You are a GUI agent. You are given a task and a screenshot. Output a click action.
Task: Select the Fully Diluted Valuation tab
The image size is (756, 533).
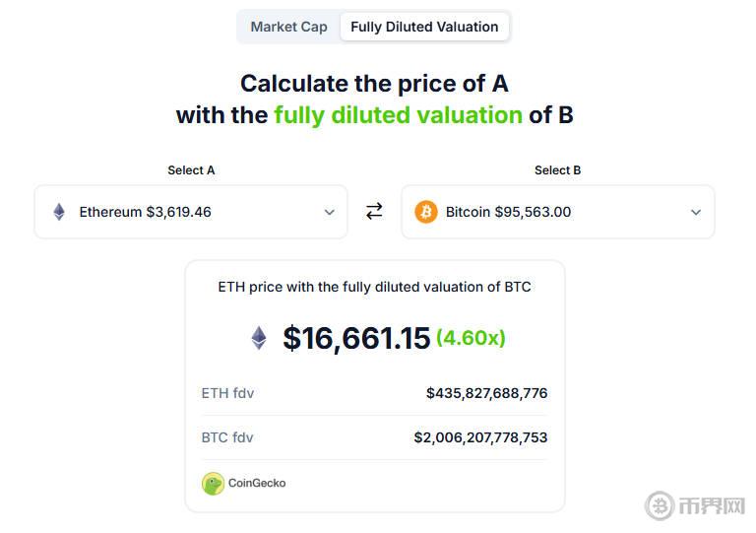pyautogui.click(x=424, y=27)
